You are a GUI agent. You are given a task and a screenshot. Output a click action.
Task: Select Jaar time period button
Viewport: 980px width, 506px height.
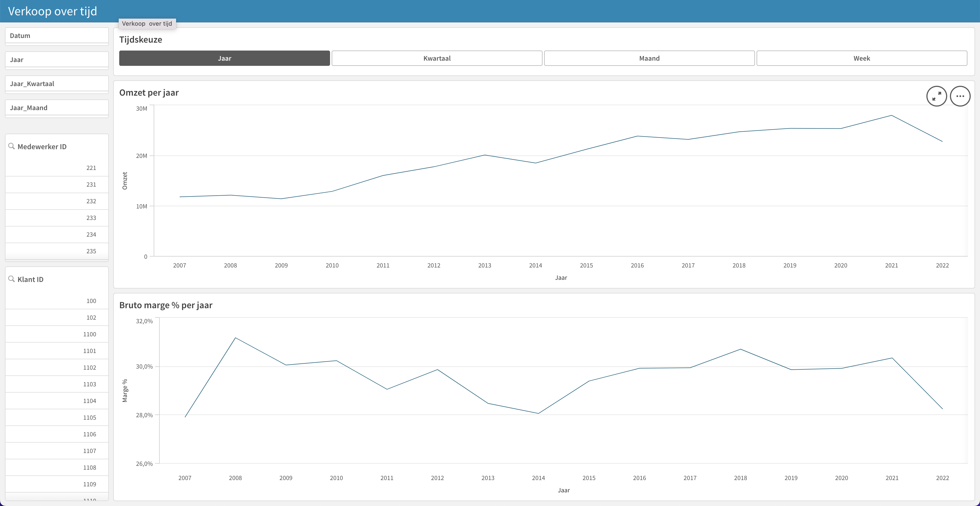pos(224,58)
